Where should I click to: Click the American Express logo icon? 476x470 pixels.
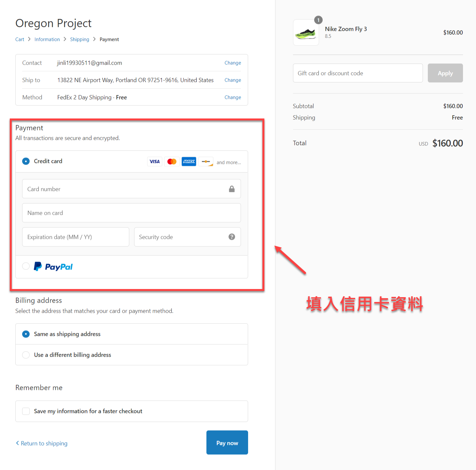(189, 161)
